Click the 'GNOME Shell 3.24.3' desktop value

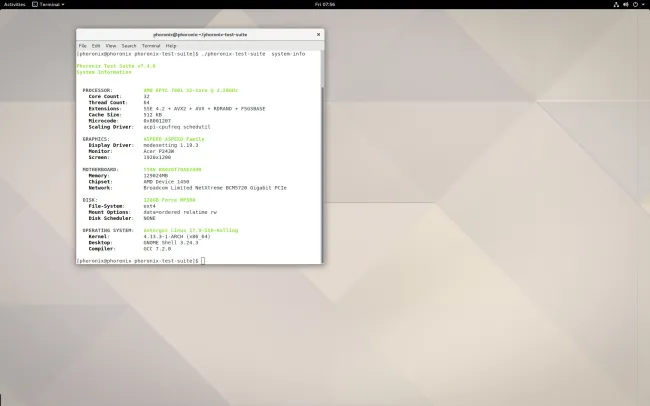coord(171,243)
